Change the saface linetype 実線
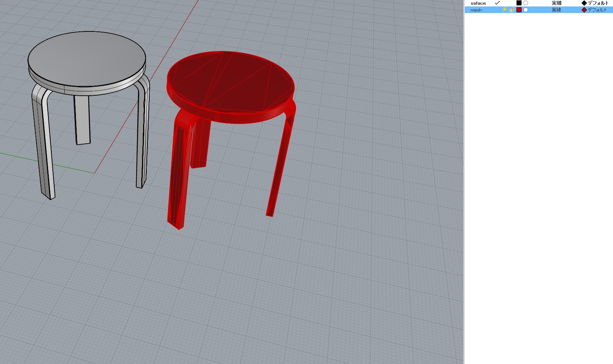613x364 pixels. pos(556,3)
